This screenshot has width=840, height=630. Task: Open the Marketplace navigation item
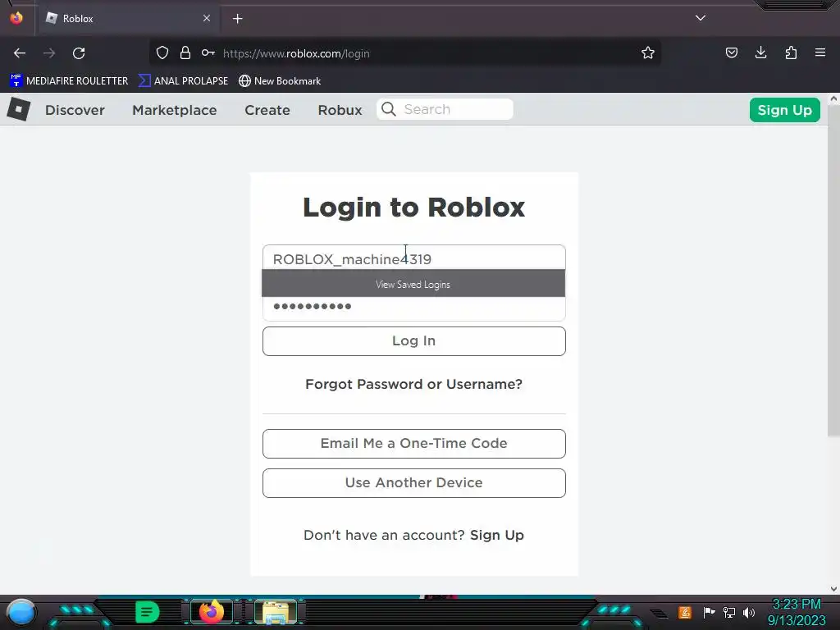(x=175, y=110)
